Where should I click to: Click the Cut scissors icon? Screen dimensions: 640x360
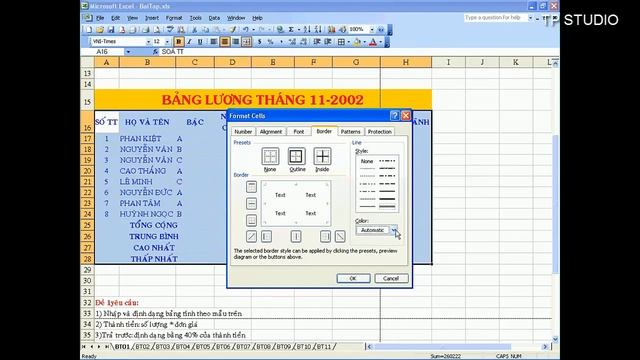tap(194, 30)
